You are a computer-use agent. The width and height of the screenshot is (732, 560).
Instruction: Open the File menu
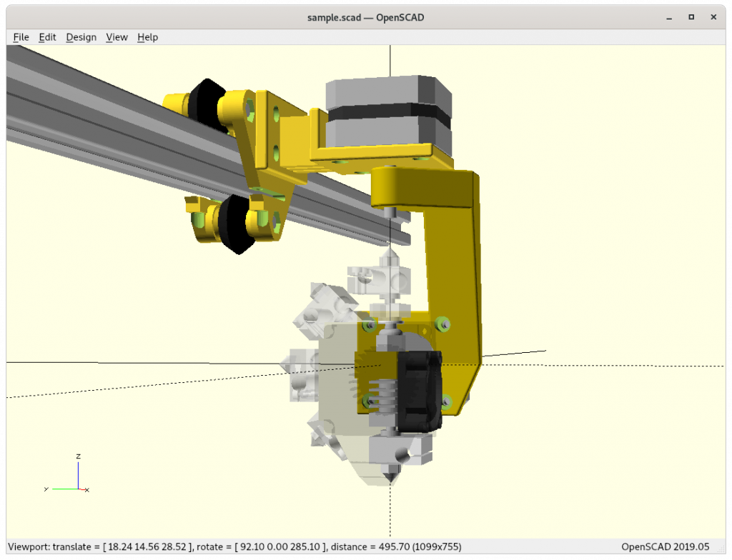(21, 37)
